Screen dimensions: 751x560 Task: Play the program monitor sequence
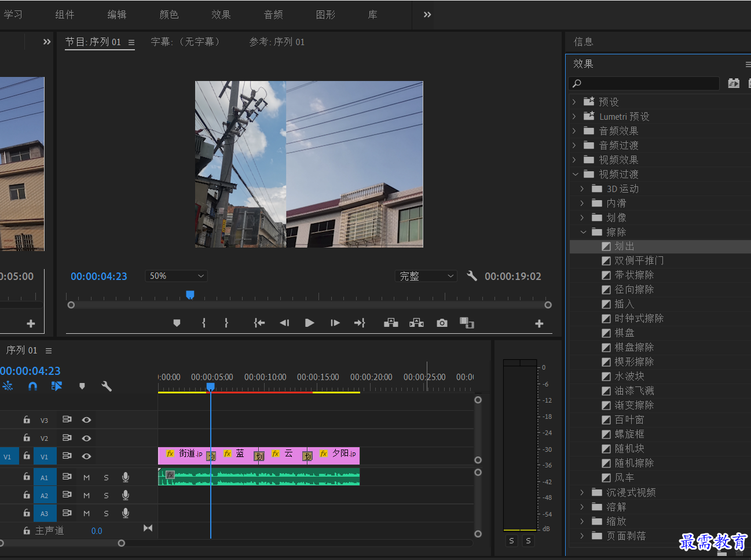coord(310,323)
